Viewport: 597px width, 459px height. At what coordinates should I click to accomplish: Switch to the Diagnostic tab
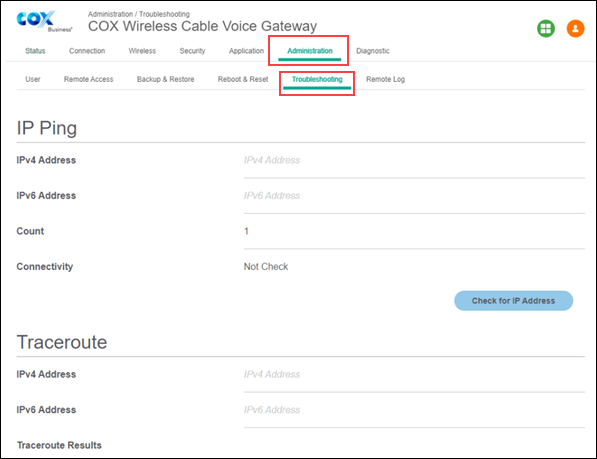(x=373, y=51)
